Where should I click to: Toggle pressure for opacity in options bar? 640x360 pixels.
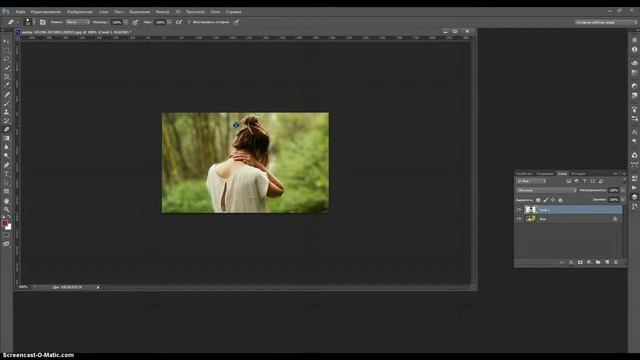pos(135,22)
